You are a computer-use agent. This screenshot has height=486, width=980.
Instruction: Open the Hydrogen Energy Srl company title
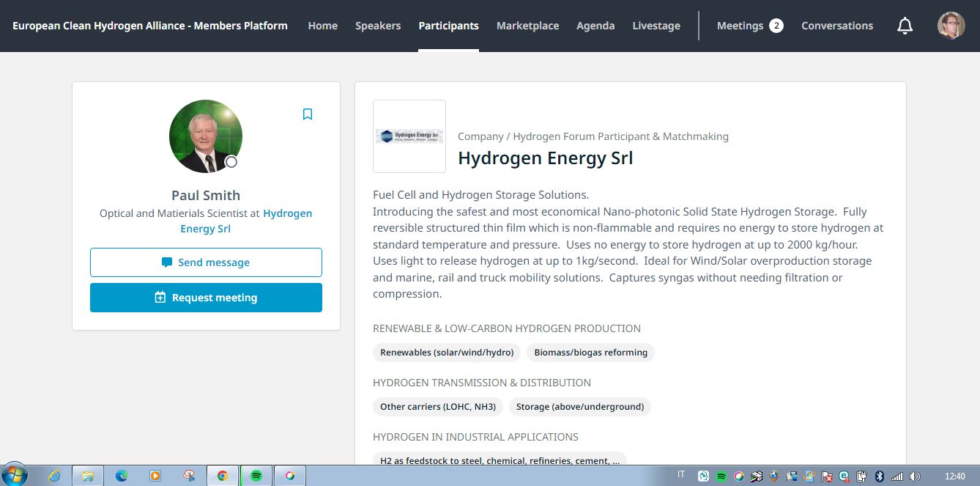coord(546,158)
